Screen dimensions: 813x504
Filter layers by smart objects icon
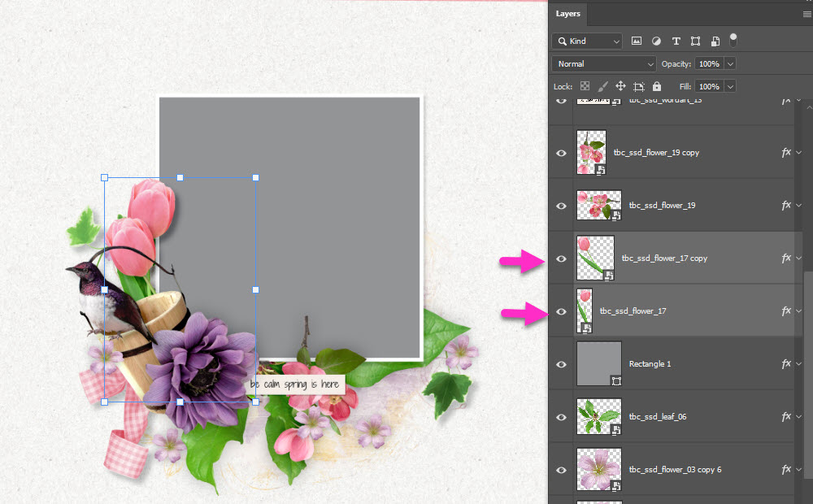[715, 41]
